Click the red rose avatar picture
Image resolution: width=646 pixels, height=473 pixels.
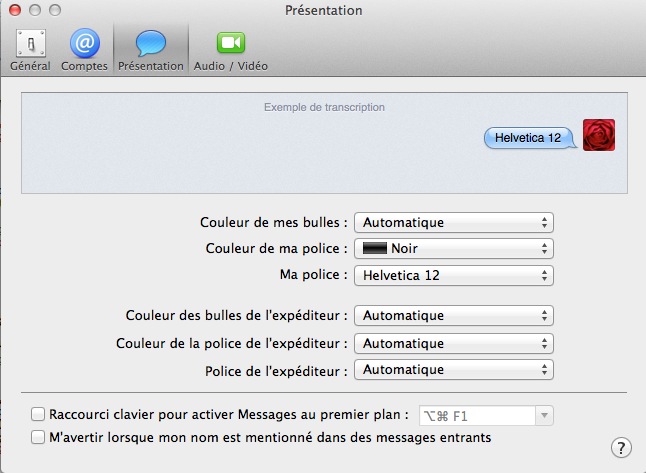pos(599,135)
